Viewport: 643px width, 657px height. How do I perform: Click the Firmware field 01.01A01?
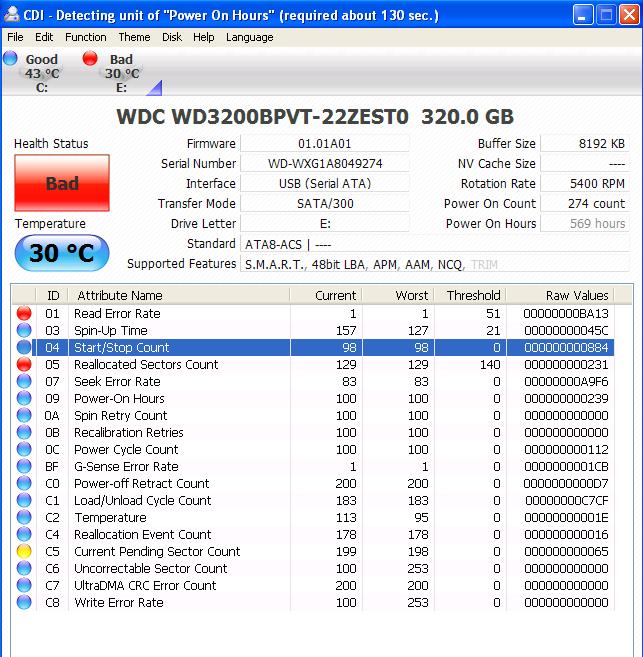[325, 144]
